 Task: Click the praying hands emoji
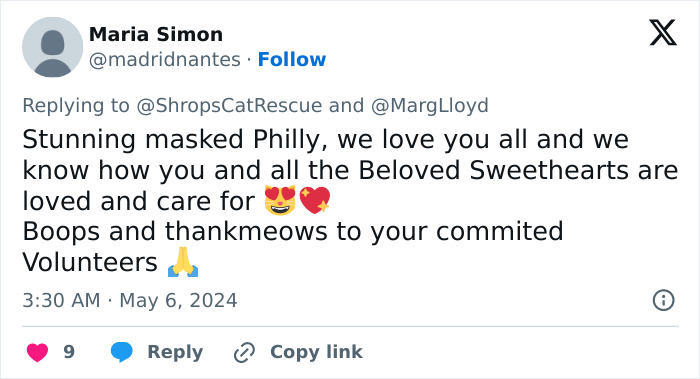click(x=183, y=262)
